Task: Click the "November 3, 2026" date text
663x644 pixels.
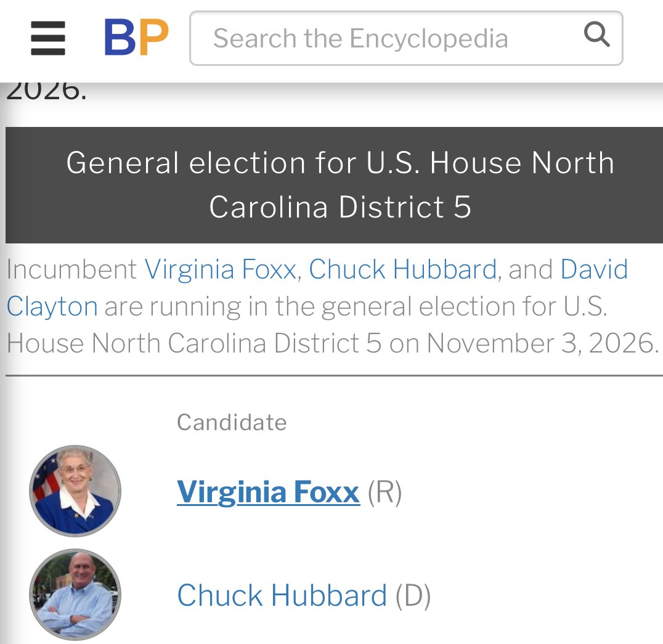Action: click(x=541, y=343)
